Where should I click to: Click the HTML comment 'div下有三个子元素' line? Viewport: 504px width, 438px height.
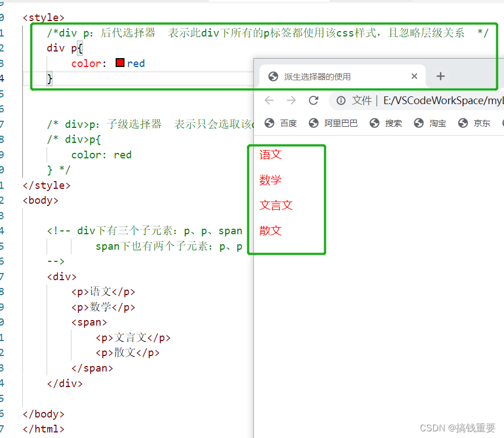point(144,231)
